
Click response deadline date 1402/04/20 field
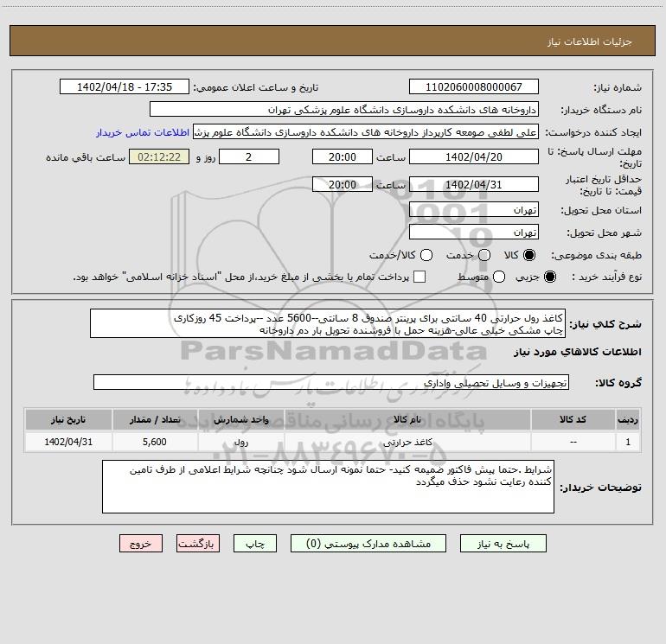click(474, 156)
